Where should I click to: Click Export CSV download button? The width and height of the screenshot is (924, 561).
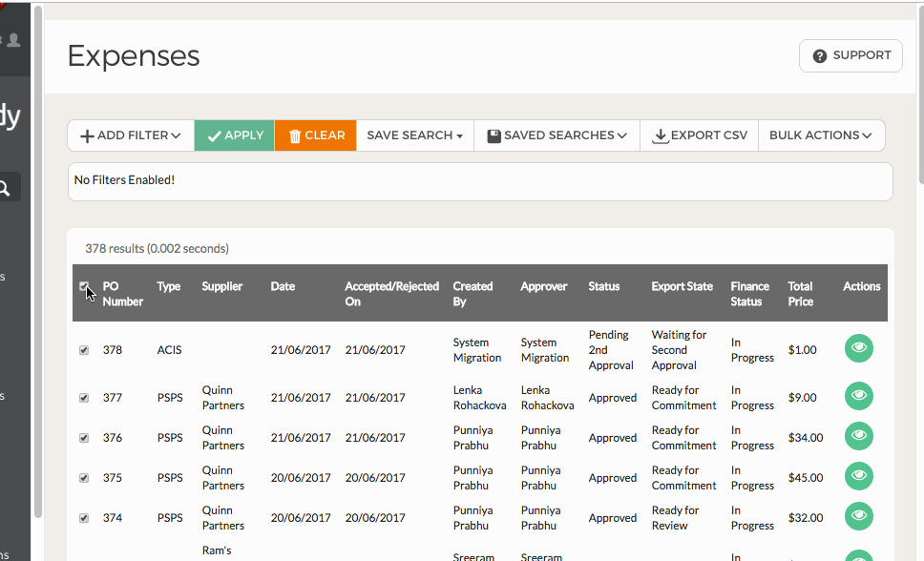pos(700,135)
